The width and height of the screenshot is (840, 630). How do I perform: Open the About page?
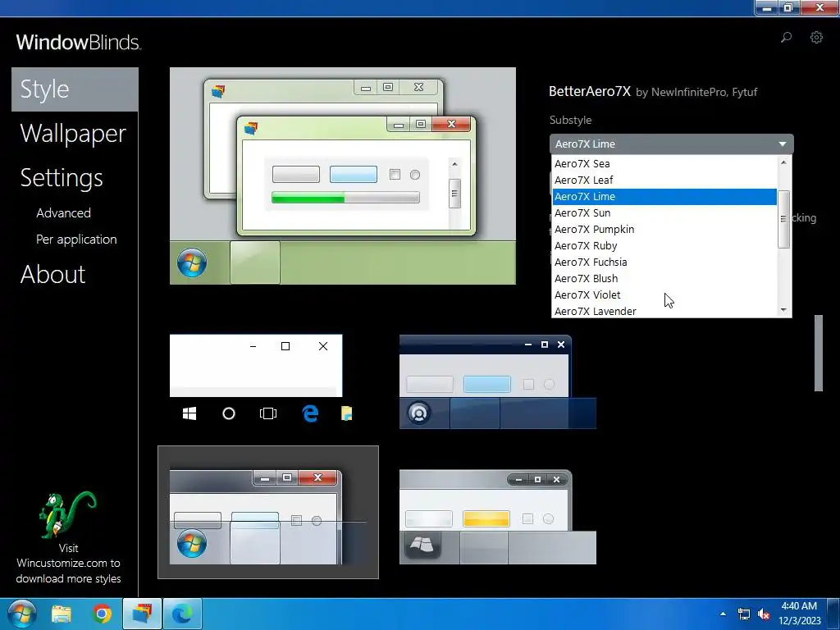coord(52,274)
